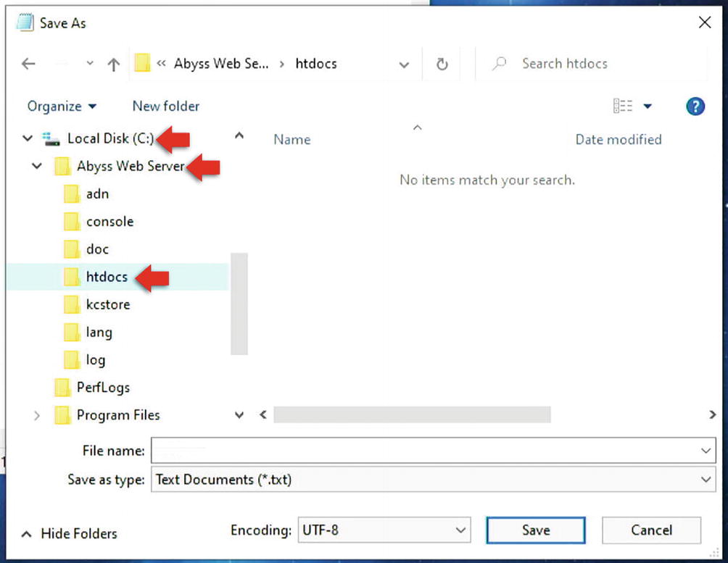Click the Back navigation arrow
Image resolution: width=728 pixels, height=563 pixels.
[28, 64]
